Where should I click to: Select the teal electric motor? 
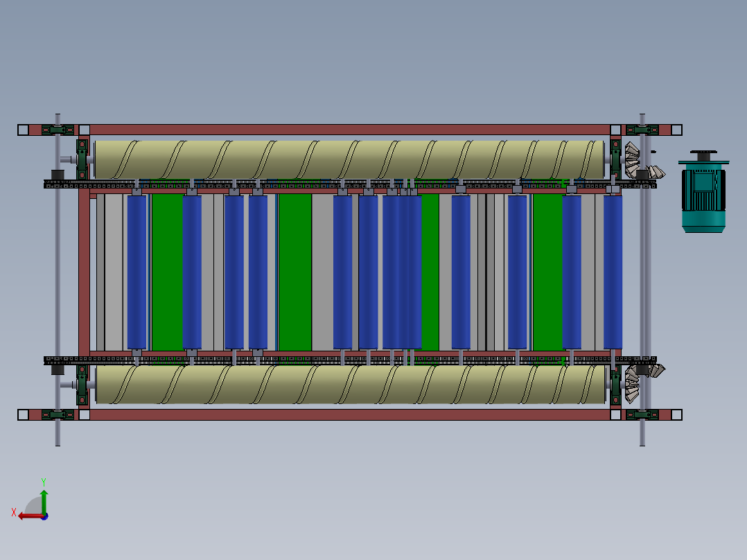[x=703, y=191]
